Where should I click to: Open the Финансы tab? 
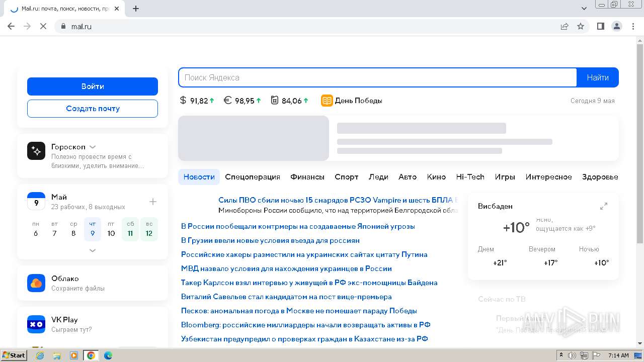tap(307, 177)
